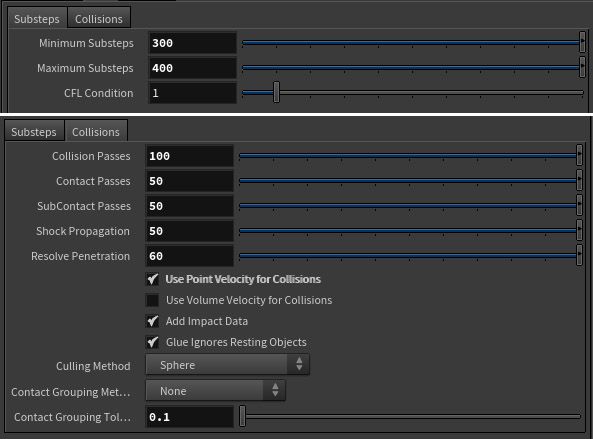Screen dimensions: 593x439
Task: Uncheck the Add Impact Data checkbox
Action: (152, 321)
